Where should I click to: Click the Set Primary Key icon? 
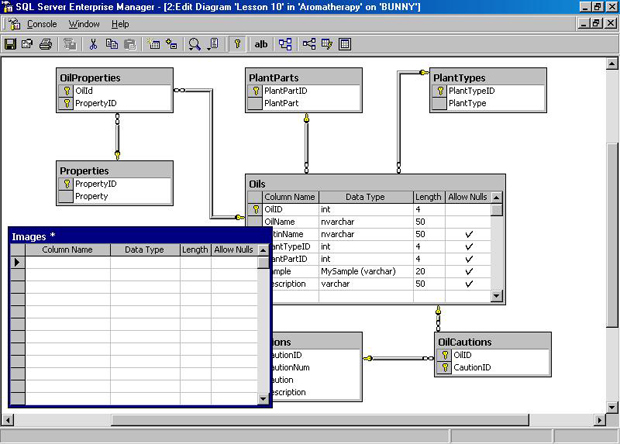tap(237, 44)
